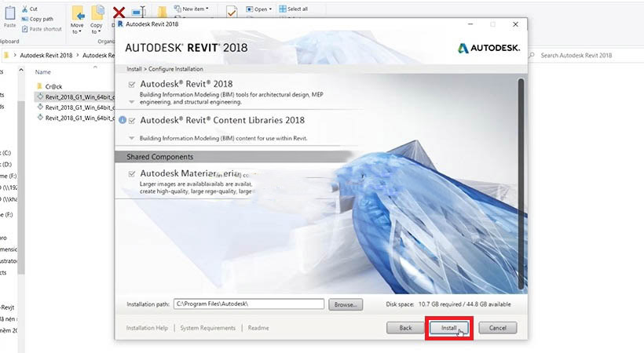Viewport: 644px width, 353px height.
Task: Open the Cr@ck folder in File Explorer
Action: [54, 86]
